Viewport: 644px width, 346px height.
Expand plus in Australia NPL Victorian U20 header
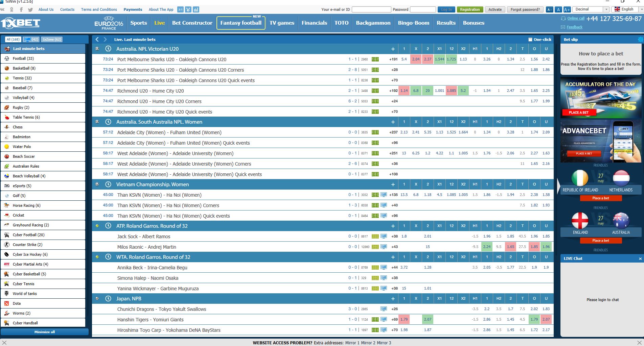click(393, 49)
